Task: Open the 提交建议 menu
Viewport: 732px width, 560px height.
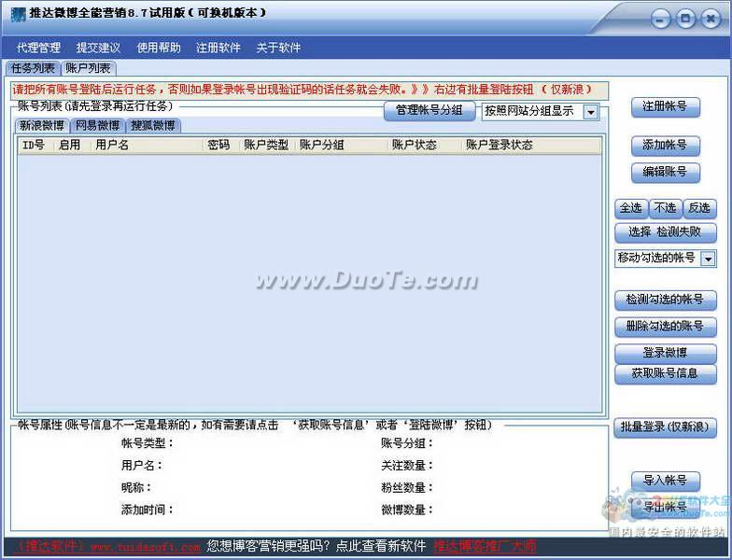Action: pos(99,48)
